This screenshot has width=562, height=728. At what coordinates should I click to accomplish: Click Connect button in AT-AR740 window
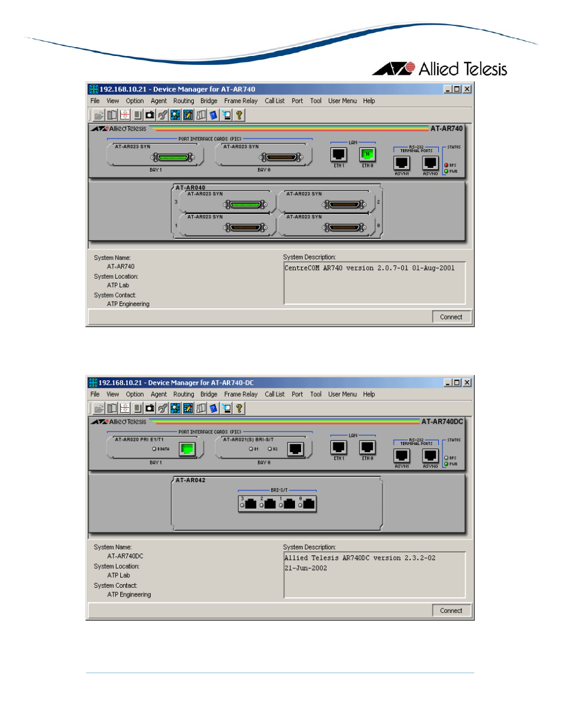[x=451, y=317]
